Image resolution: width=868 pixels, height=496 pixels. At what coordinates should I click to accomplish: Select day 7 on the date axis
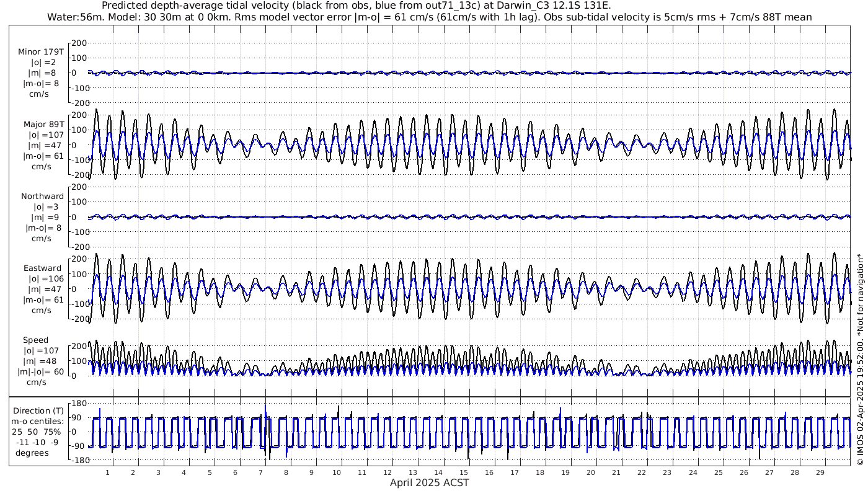coord(260,472)
